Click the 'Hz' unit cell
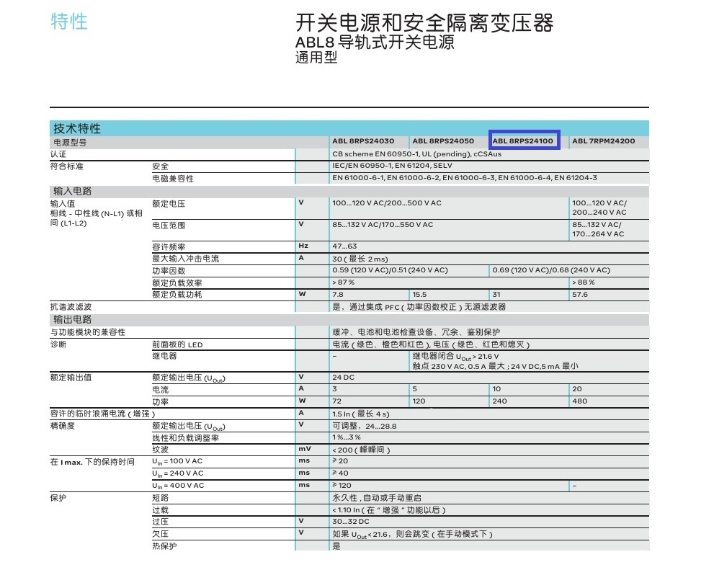The width and height of the screenshot is (714, 588). click(303, 246)
